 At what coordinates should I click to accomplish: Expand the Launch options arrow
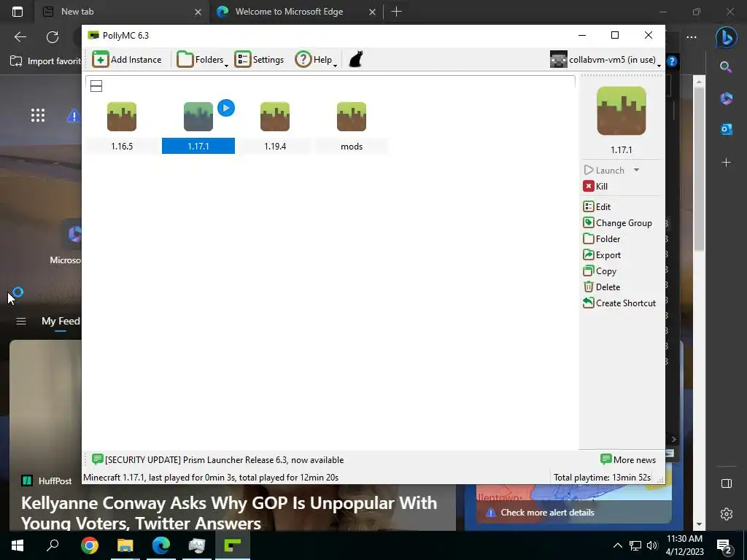636,170
